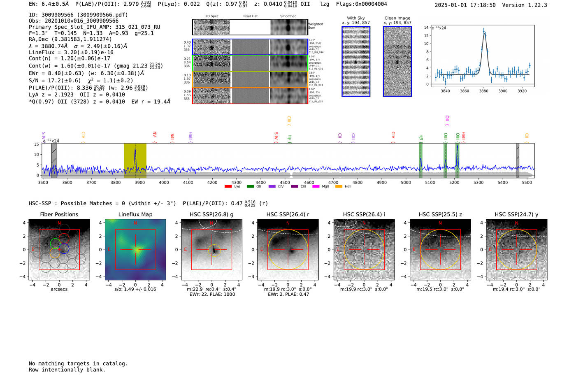This screenshot has width=576, height=392.
Task: Open the green-bordered fiber spectrum row
Action: coord(250,63)
